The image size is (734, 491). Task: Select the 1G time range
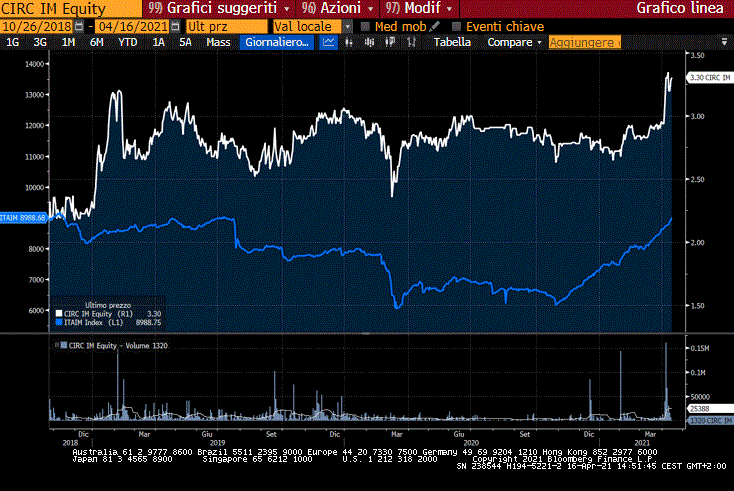point(13,42)
